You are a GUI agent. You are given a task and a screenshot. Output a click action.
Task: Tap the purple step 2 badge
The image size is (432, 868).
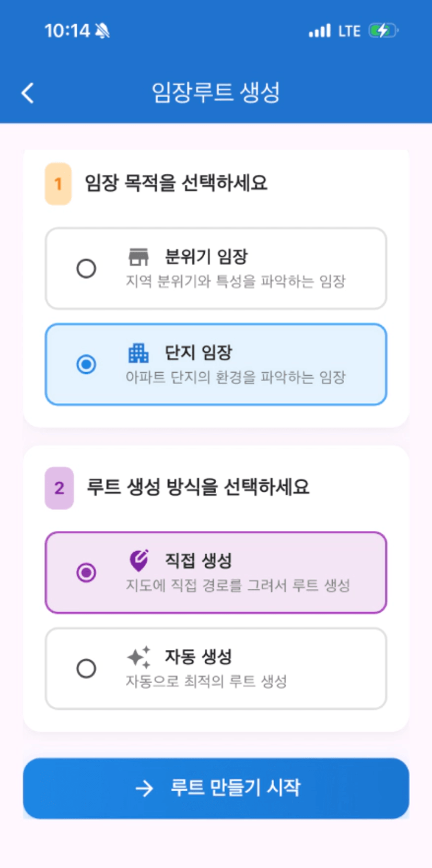[x=59, y=488]
